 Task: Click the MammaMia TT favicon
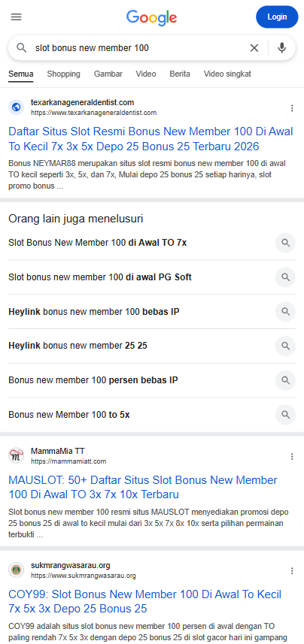point(16,456)
